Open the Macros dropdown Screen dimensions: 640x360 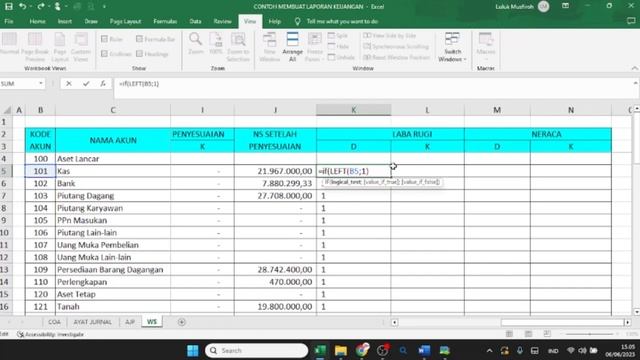pyautogui.click(x=486, y=47)
